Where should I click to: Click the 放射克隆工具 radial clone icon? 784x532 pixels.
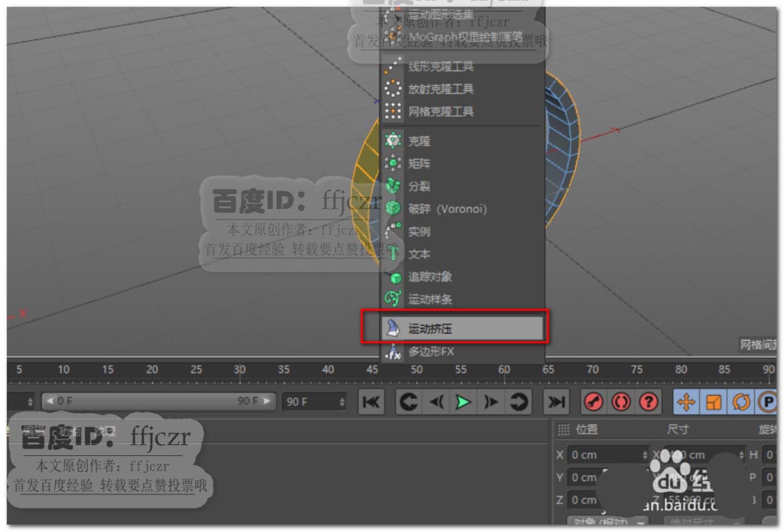(393, 89)
